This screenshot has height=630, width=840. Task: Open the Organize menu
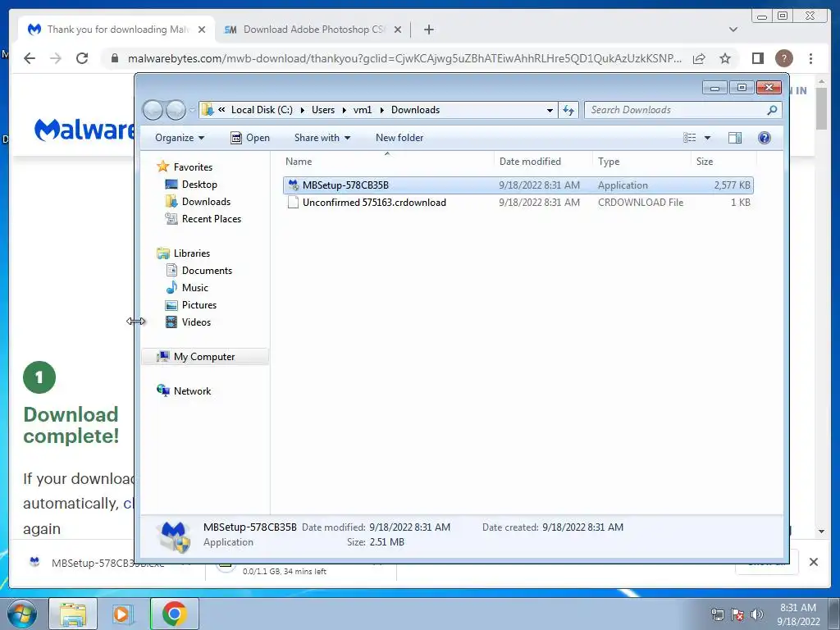coord(180,138)
